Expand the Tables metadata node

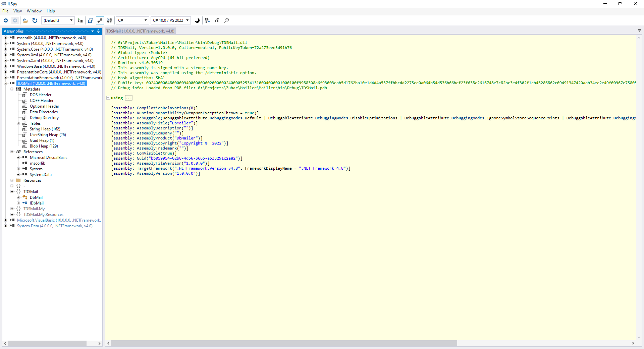pos(18,123)
